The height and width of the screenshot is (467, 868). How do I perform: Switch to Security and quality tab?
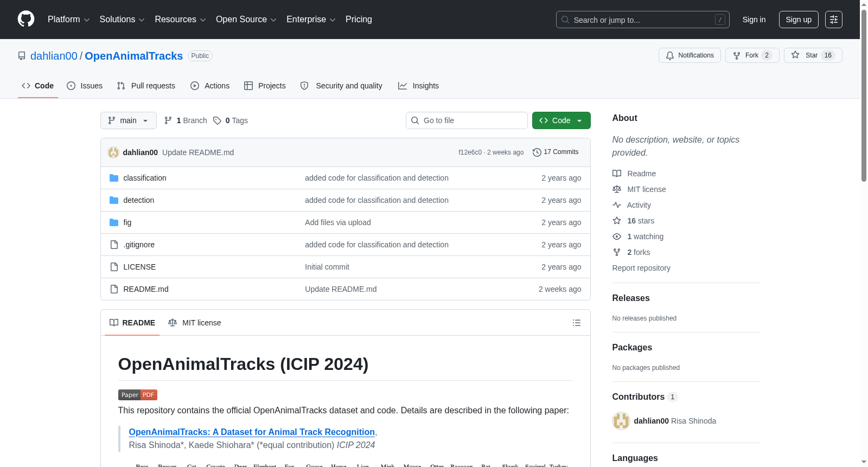point(341,86)
